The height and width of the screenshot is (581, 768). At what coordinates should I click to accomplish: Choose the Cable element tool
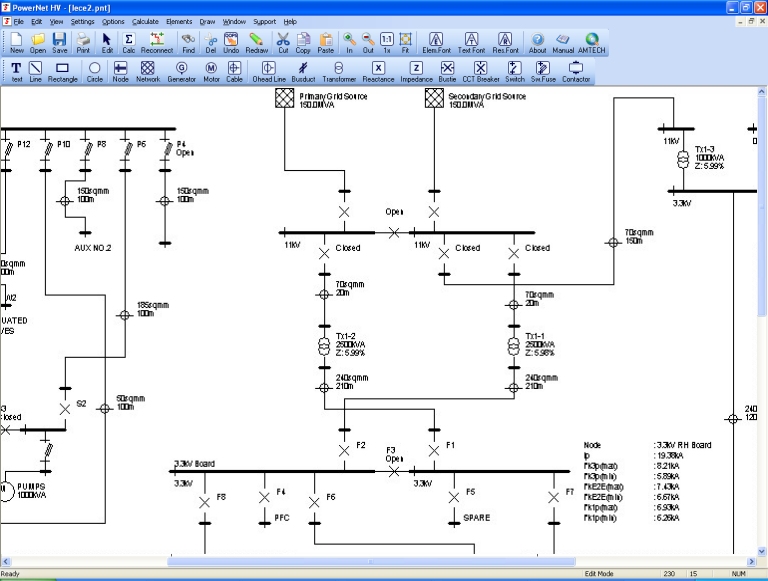click(x=234, y=72)
